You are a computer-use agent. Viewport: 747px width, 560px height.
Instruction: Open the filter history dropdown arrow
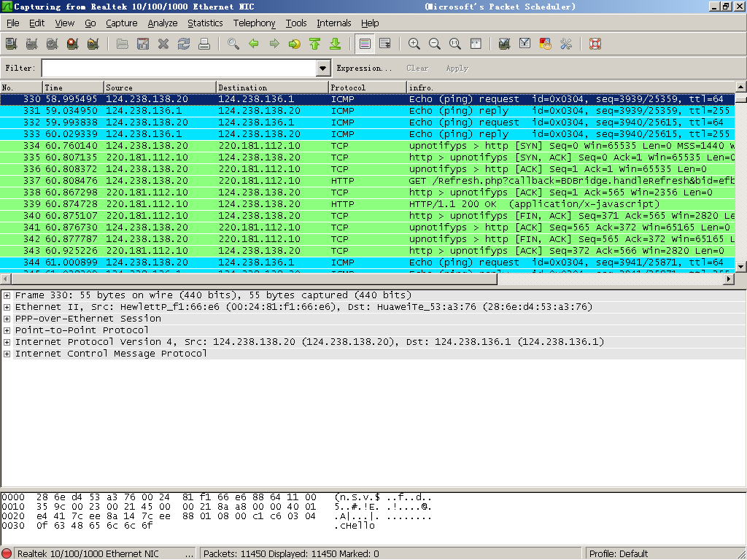(323, 68)
